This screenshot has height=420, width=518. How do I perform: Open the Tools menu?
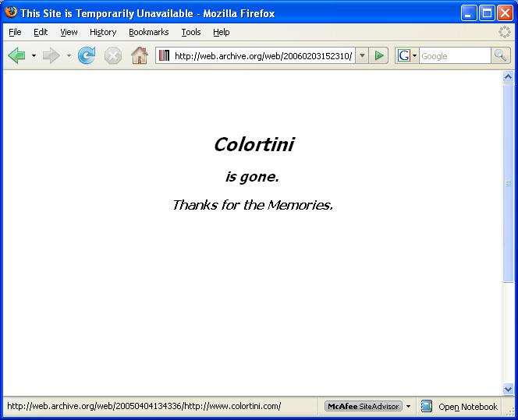coord(191,32)
